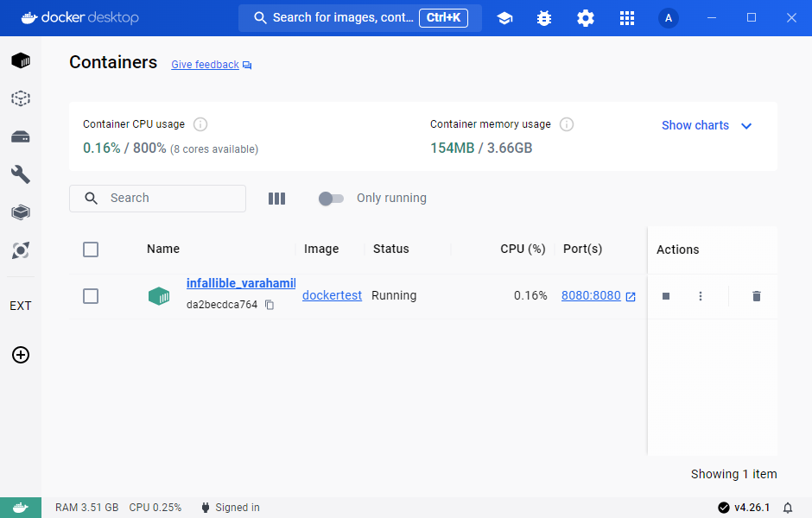Click the EXT extensions label

point(21,306)
